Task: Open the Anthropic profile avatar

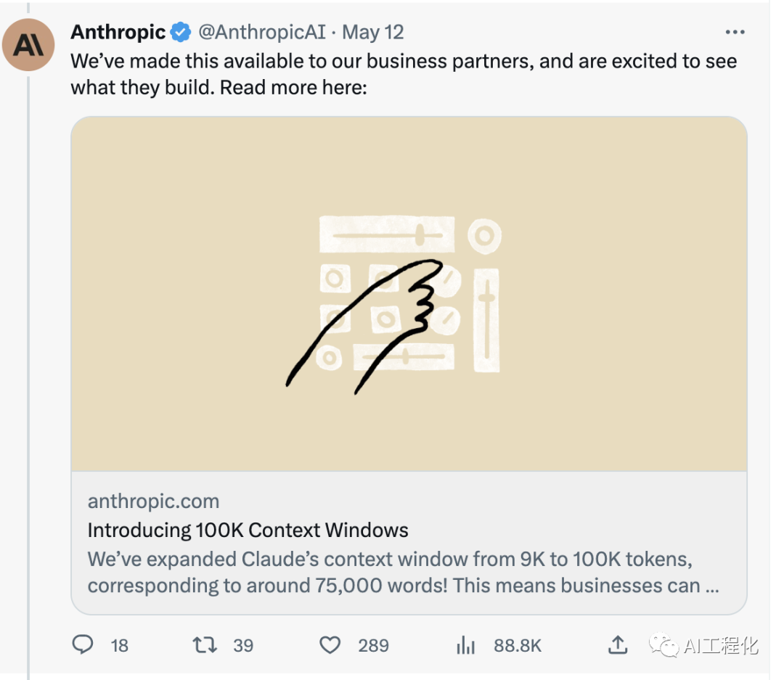Action: click(x=29, y=45)
